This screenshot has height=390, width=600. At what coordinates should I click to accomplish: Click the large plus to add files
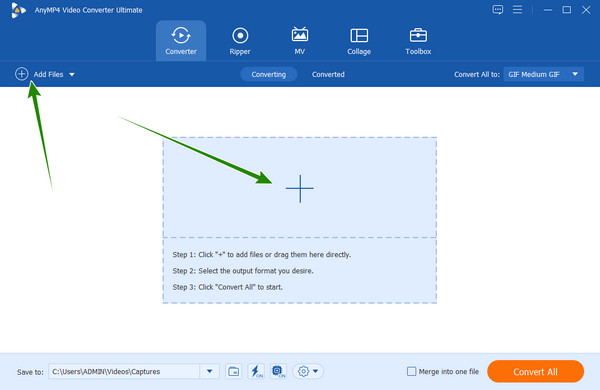click(300, 188)
